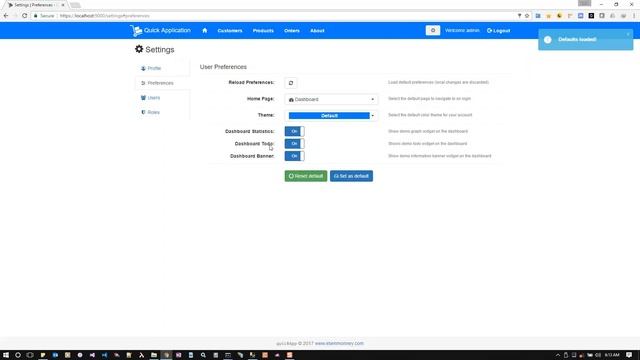Click the Secure padlock site info
The height and width of the screenshot is (360, 640).
(x=44, y=16)
